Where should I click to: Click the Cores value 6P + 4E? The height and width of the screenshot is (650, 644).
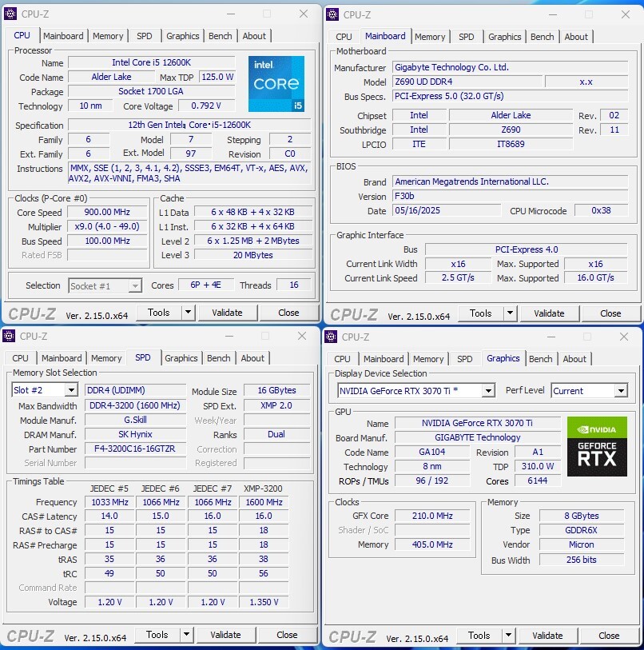coord(205,285)
